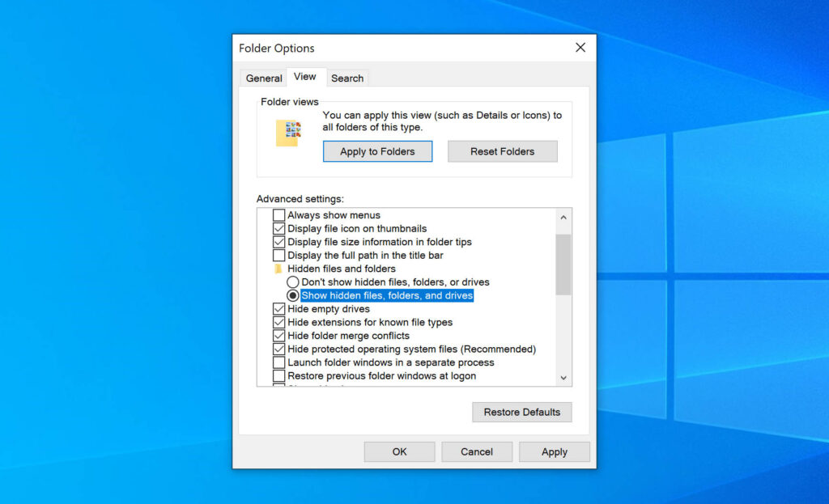Select Don't show hidden files option
The height and width of the screenshot is (504, 829).
click(292, 282)
